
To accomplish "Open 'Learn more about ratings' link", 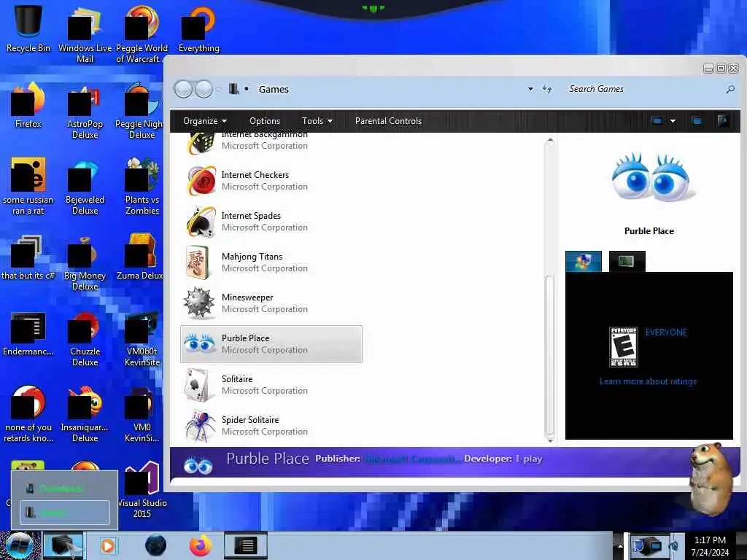I will coord(648,381).
